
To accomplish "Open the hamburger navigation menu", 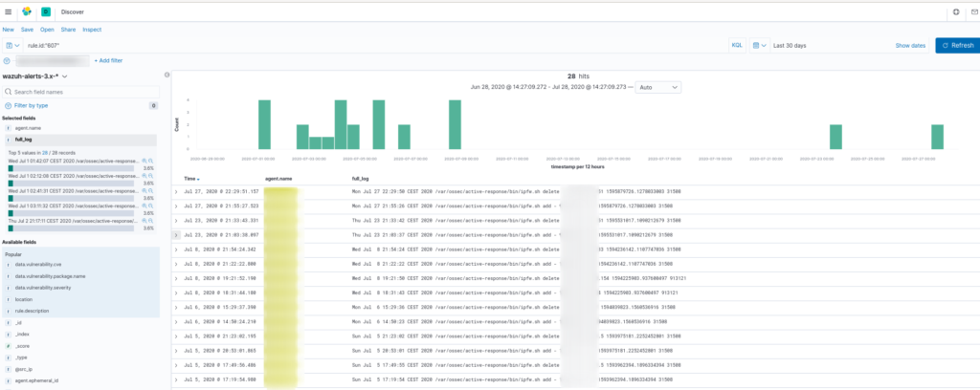I will pos(8,11).
